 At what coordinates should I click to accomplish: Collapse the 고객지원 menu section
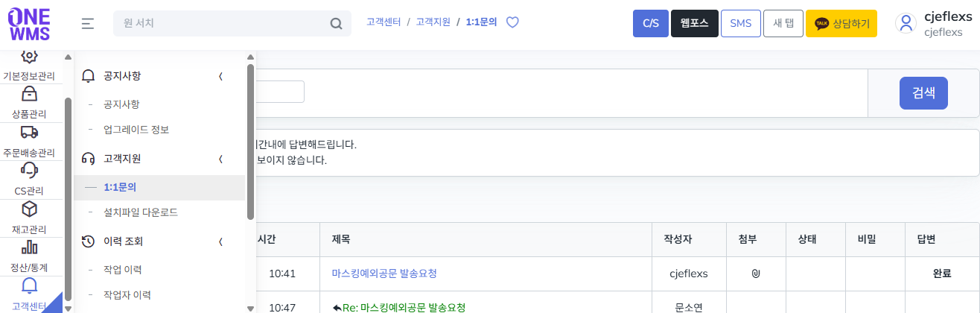[x=220, y=159]
